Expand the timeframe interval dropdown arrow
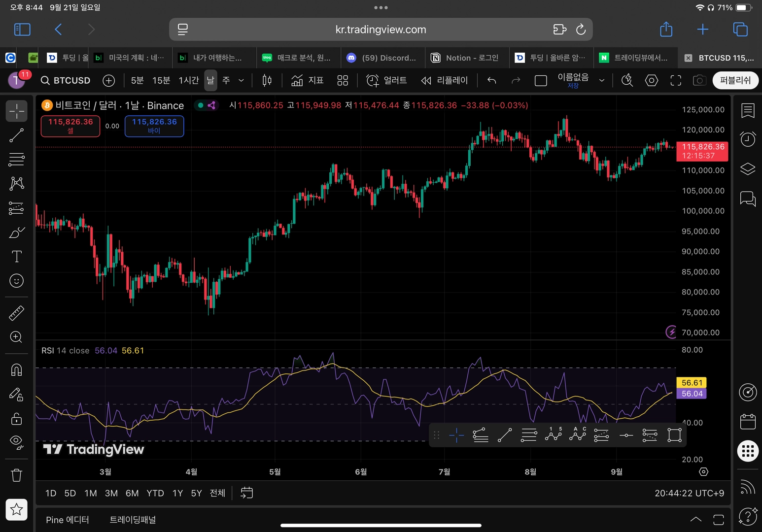 pos(241,80)
